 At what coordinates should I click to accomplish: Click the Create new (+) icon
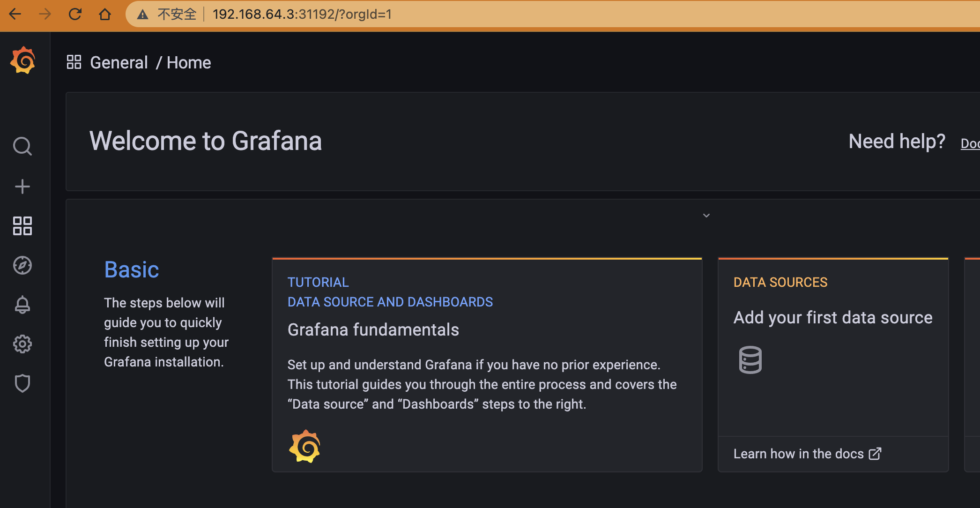click(22, 186)
